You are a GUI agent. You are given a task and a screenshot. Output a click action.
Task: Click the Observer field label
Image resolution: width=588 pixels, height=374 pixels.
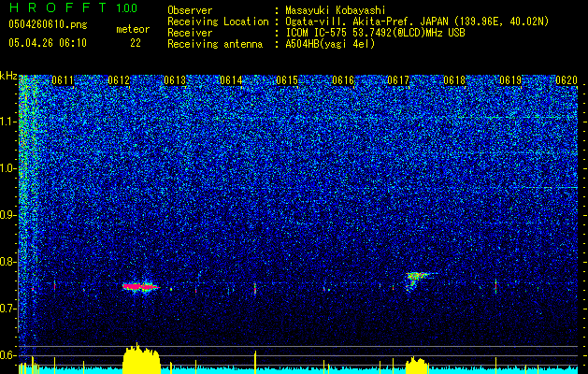190,10
